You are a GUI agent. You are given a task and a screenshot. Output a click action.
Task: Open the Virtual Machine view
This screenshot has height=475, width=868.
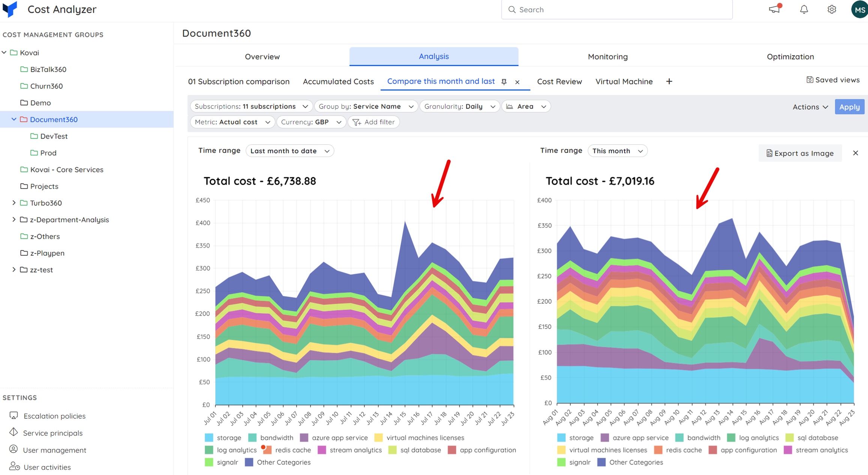(624, 81)
